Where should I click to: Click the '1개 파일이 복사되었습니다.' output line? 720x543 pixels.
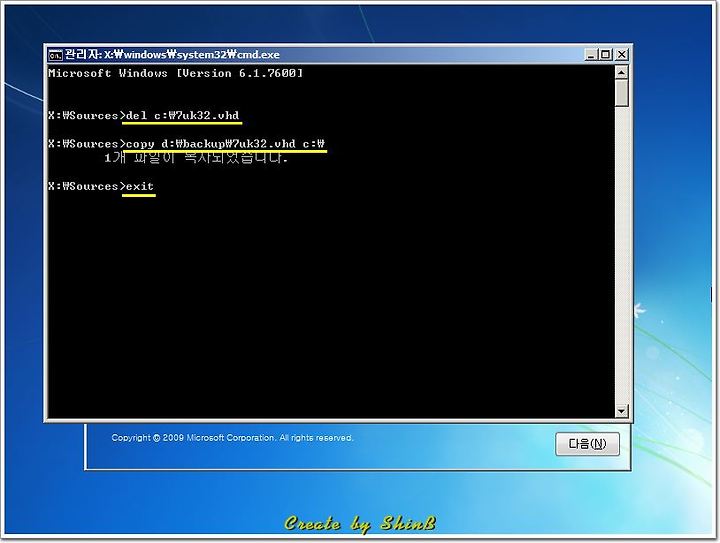click(196, 158)
